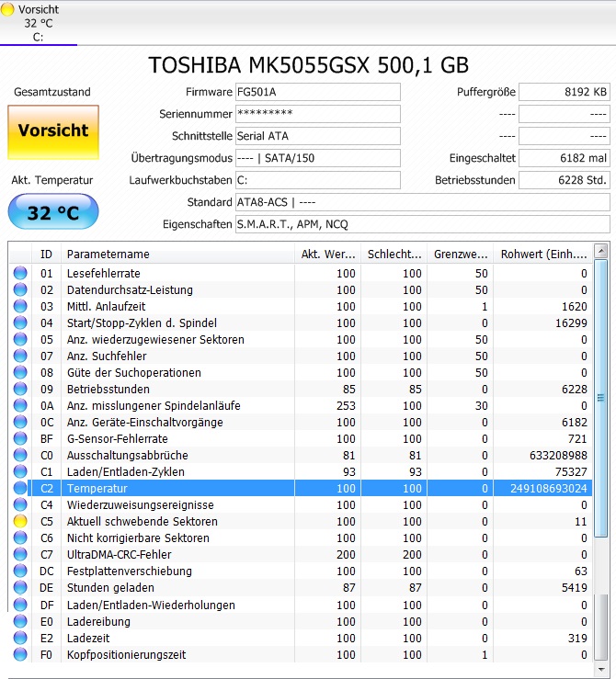Select the Kopfpositionierungszeit row name
616x679 pixels.
click(x=126, y=655)
